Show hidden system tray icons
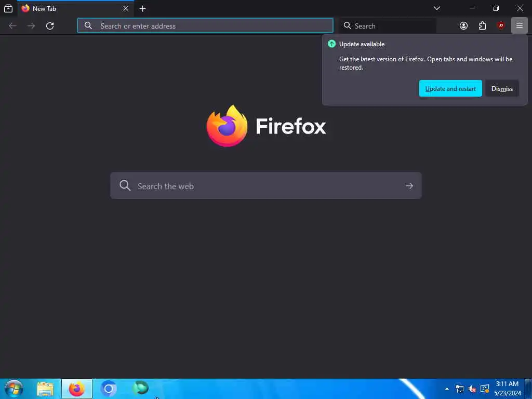532x399 pixels. pos(447,389)
